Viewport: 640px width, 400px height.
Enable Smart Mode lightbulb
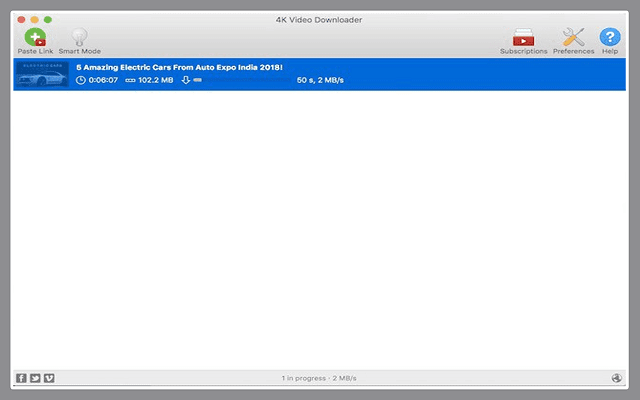(x=79, y=38)
